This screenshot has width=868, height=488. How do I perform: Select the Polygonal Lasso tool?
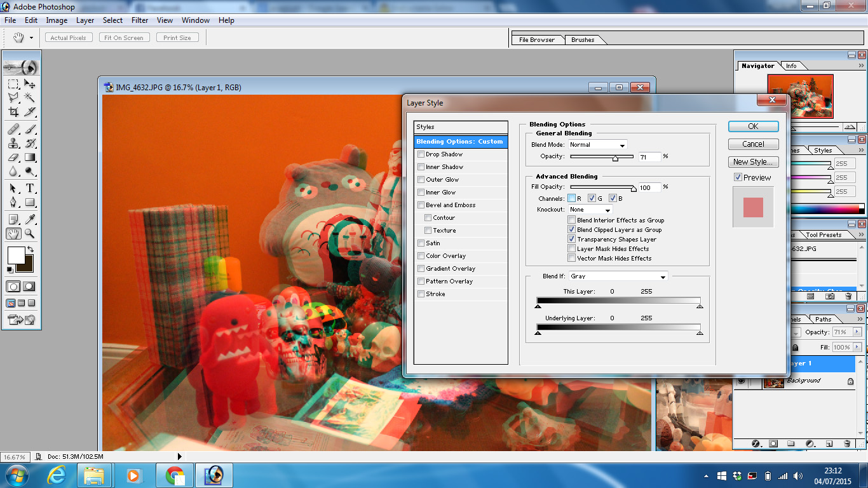(13, 98)
